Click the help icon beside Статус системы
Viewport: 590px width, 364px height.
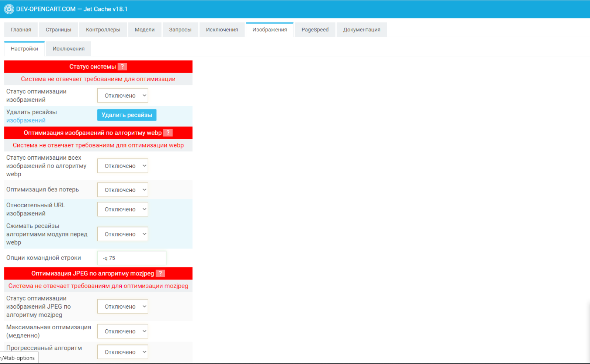(x=122, y=67)
